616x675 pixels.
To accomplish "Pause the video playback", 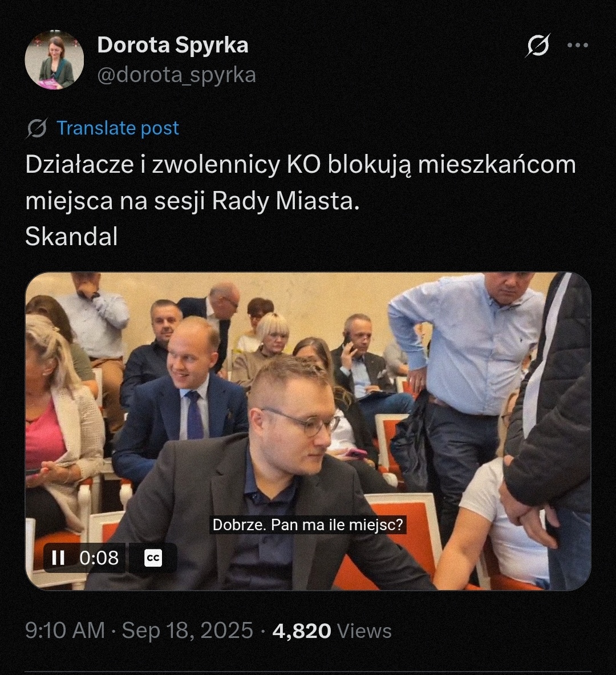I will (x=58, y=558).
